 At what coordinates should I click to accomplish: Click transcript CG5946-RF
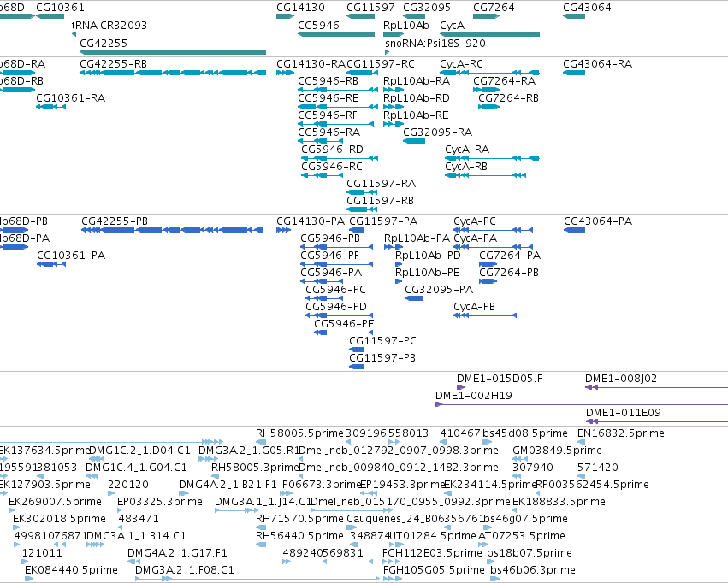click(328, 115)
